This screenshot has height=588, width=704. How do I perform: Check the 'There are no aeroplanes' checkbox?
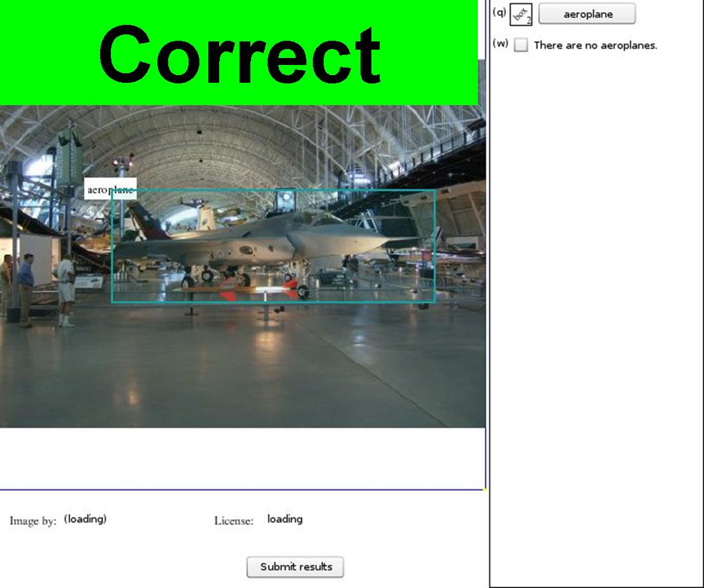tap(521, 45)
